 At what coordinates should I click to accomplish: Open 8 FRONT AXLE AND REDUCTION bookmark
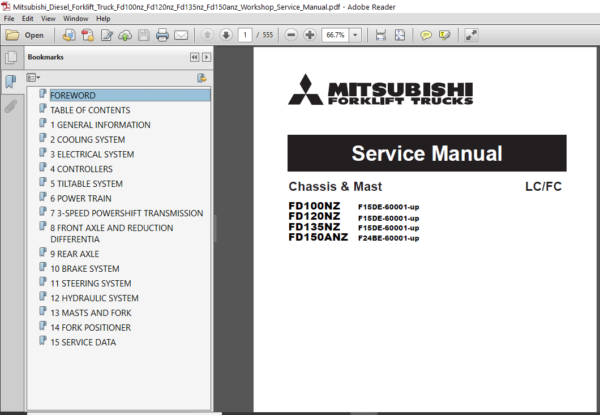tap(112, 233)
